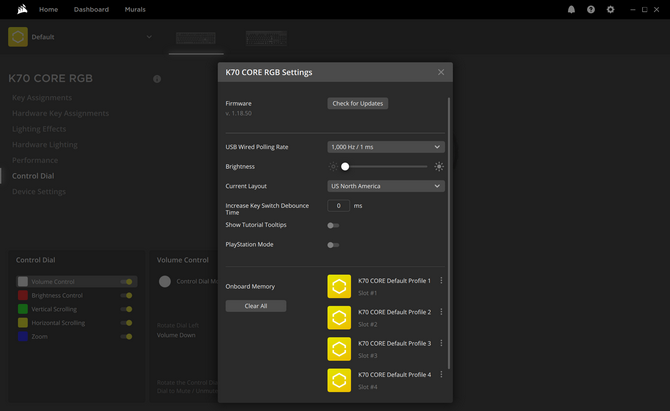Open the iCUE settings gear
The width and height of the screenshot is (670, 411).
coord(611,9)
